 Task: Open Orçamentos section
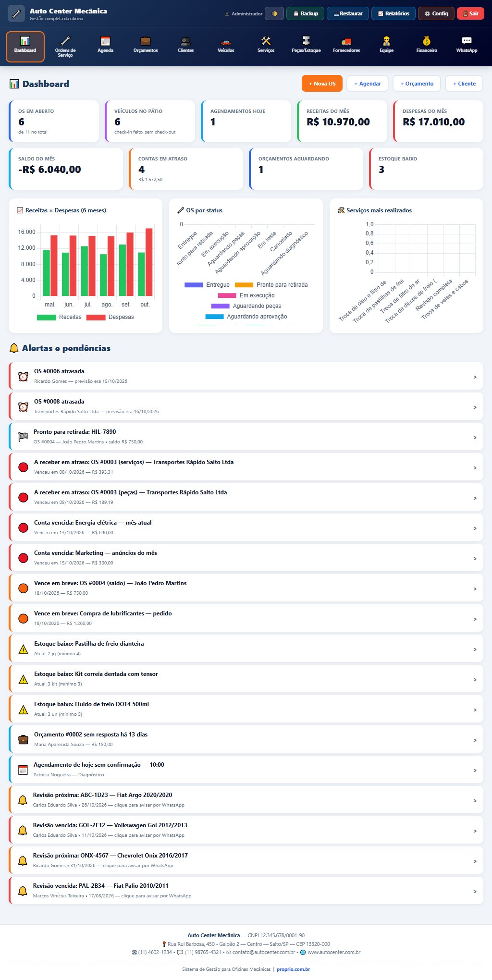[146, 47]
